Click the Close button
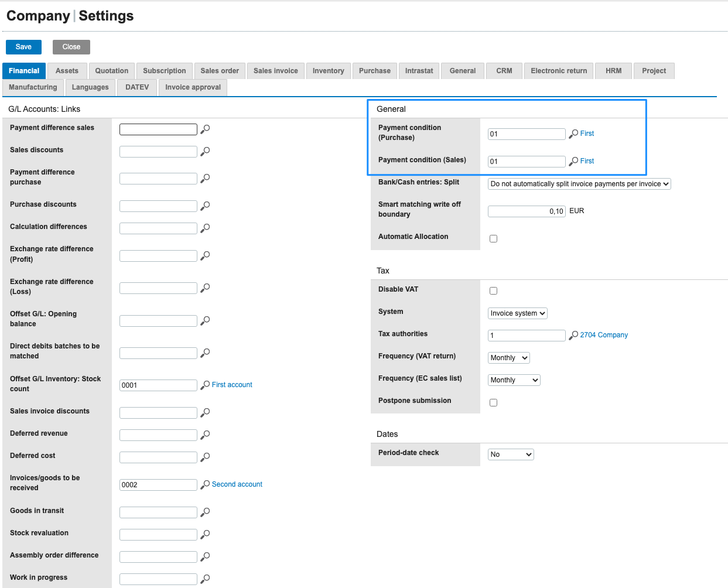 point(71,47)
